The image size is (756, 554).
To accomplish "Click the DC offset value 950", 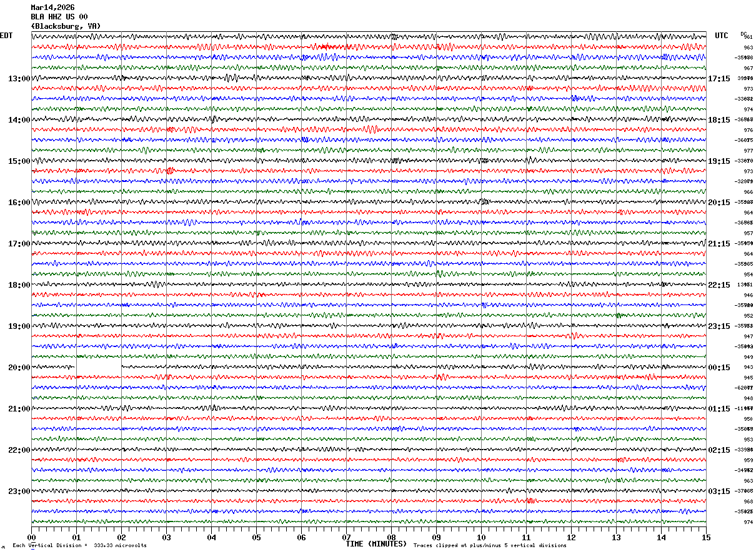I will click(748, 419).
